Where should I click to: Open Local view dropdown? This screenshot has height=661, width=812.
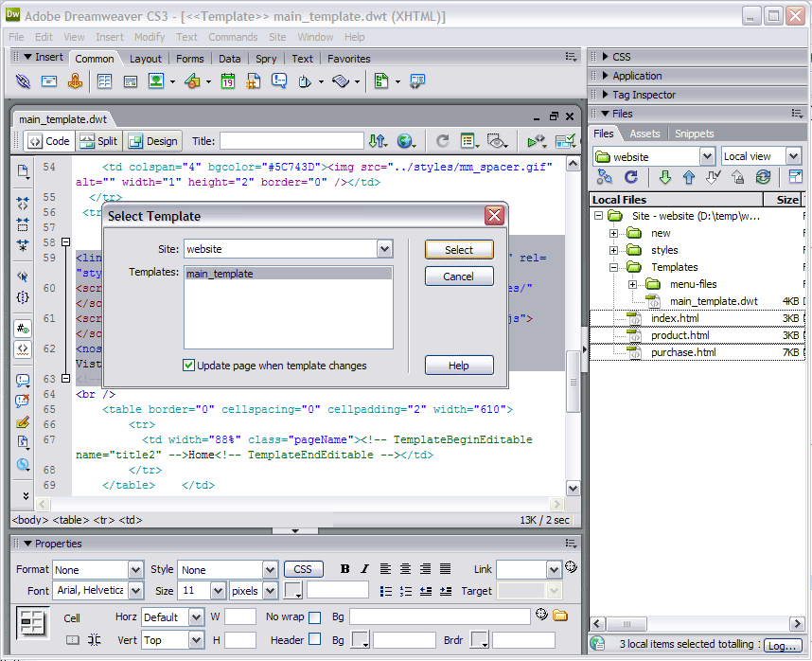pos(793,156)
